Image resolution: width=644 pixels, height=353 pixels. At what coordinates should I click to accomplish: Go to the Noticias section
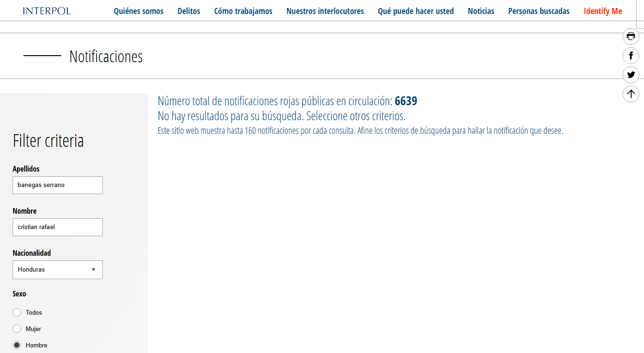(x=481, y=11)
